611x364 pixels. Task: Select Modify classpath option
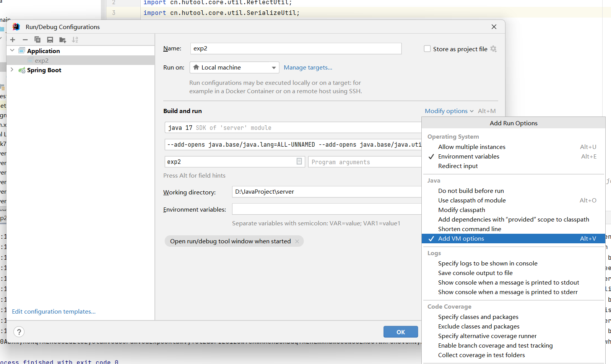click(513, 210)
